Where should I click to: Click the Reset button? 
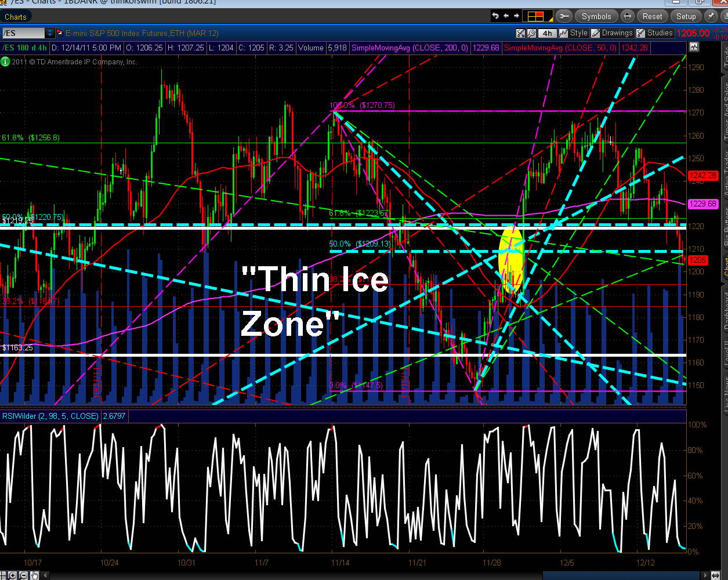pos(652,16)
